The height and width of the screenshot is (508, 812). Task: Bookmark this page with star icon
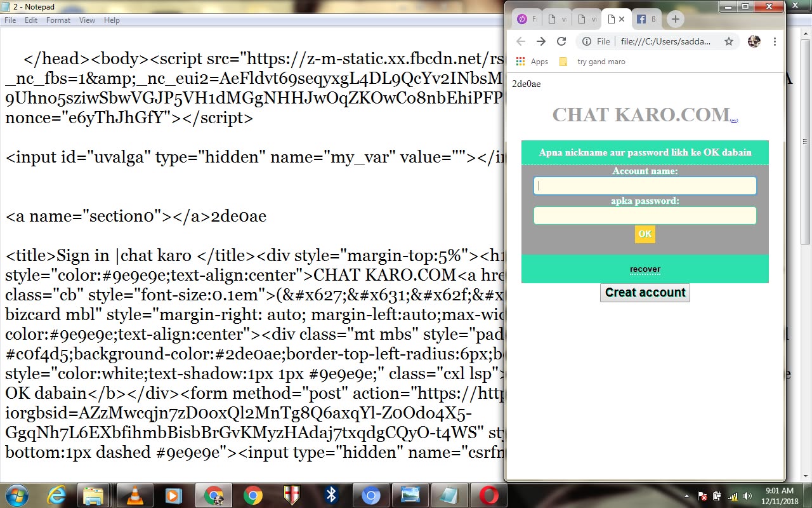[x=729, y=41]
